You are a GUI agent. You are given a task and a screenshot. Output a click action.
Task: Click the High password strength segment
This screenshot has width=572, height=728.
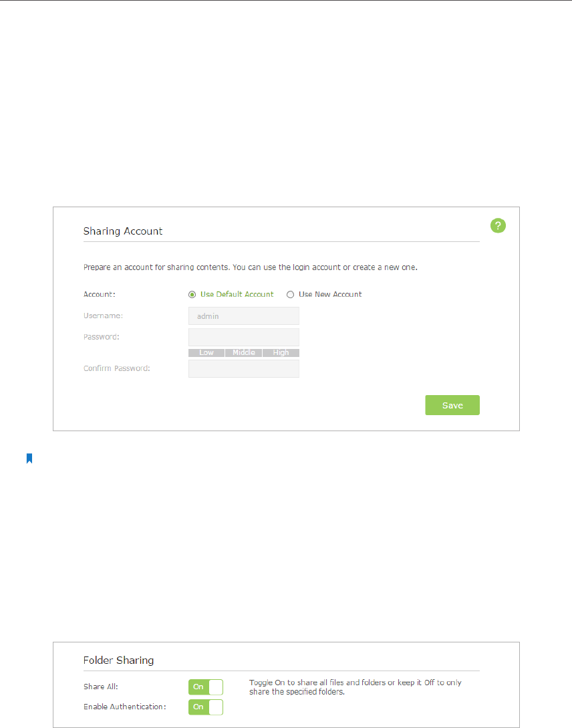tap(281, 353)
